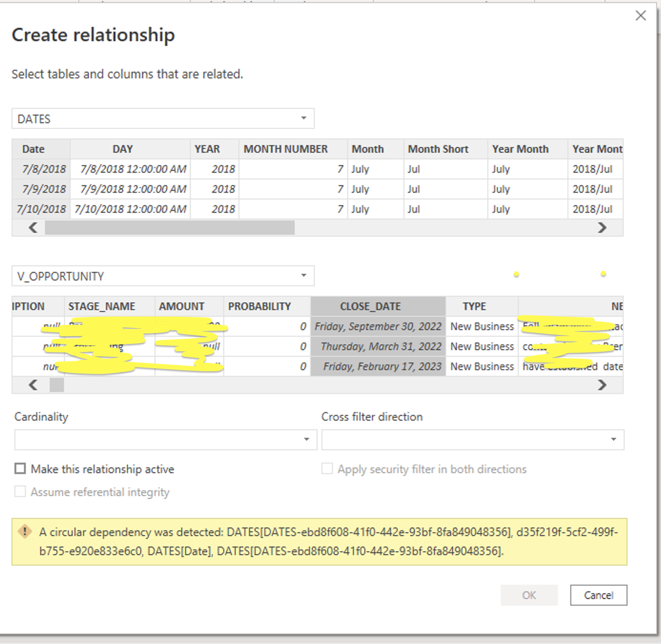Viewport: 661px width, 644px height.
Task: Open the DATES table dropdown
Action: point(163,118)
